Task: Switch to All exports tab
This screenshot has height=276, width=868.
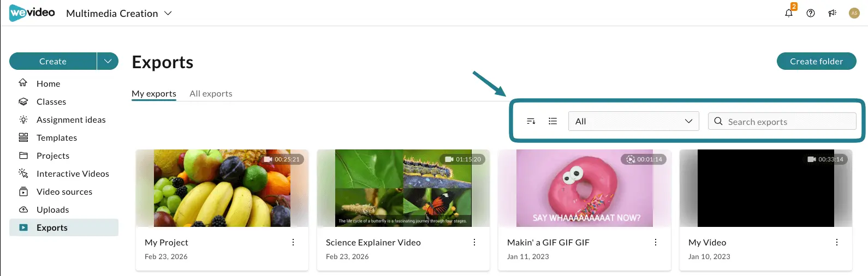Action: point(211,94)
